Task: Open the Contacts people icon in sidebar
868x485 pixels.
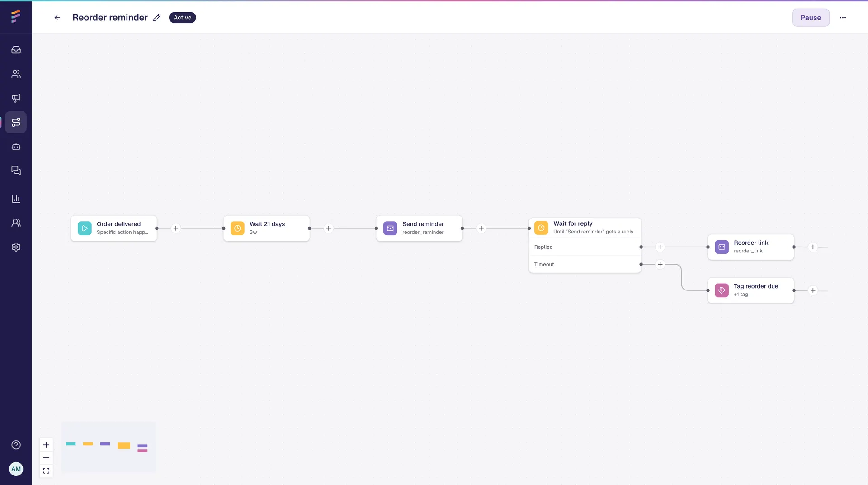Action: click(x=16, y=74)
